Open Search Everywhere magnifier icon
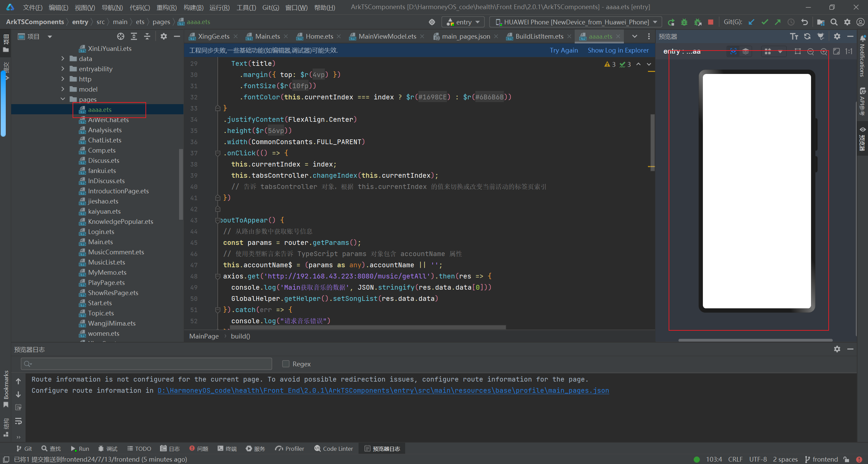Image resolution: width=868 pixels, height=464 pixels. [x=834, y=22]
